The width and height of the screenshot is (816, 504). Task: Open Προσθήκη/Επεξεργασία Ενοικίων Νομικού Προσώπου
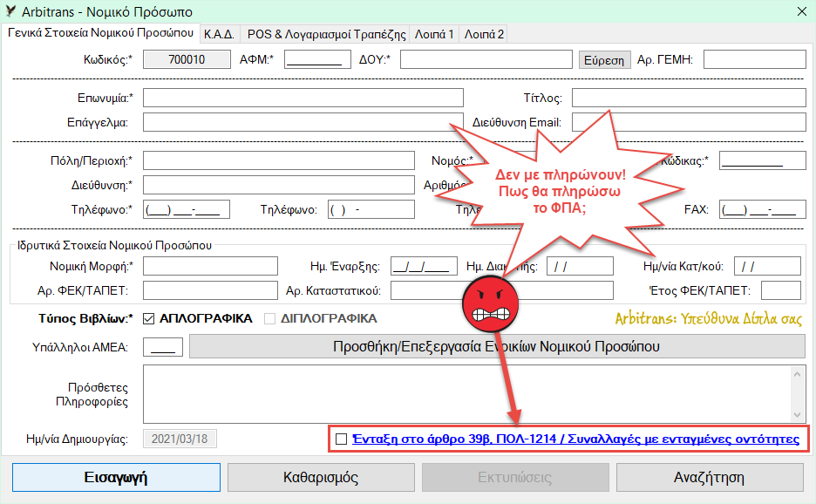pyautogui.click(x=497, y=347)
